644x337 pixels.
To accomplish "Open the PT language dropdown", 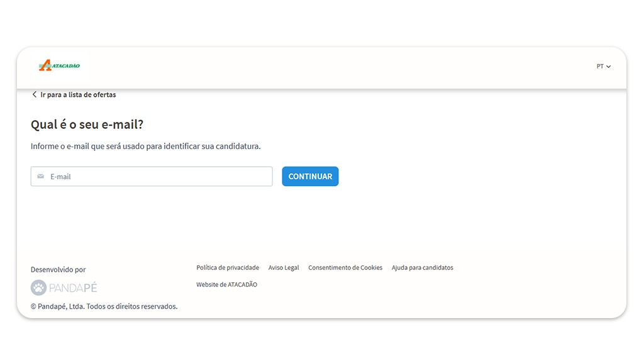I will [603, 66].
